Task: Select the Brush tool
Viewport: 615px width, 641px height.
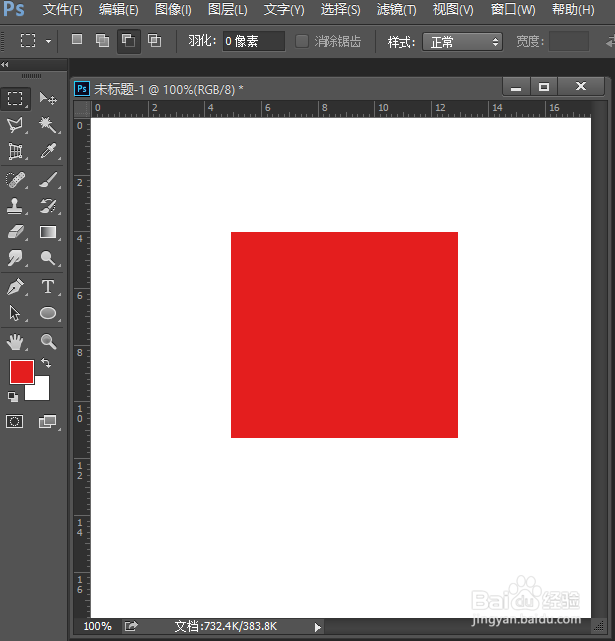Action: (48, 180)
